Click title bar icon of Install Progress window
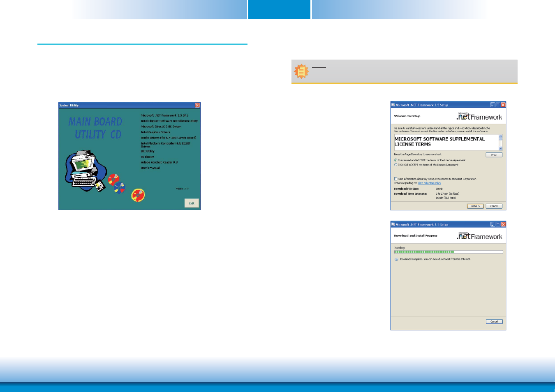The width and height of the screenshot is (555, 392). pos(393,224)
